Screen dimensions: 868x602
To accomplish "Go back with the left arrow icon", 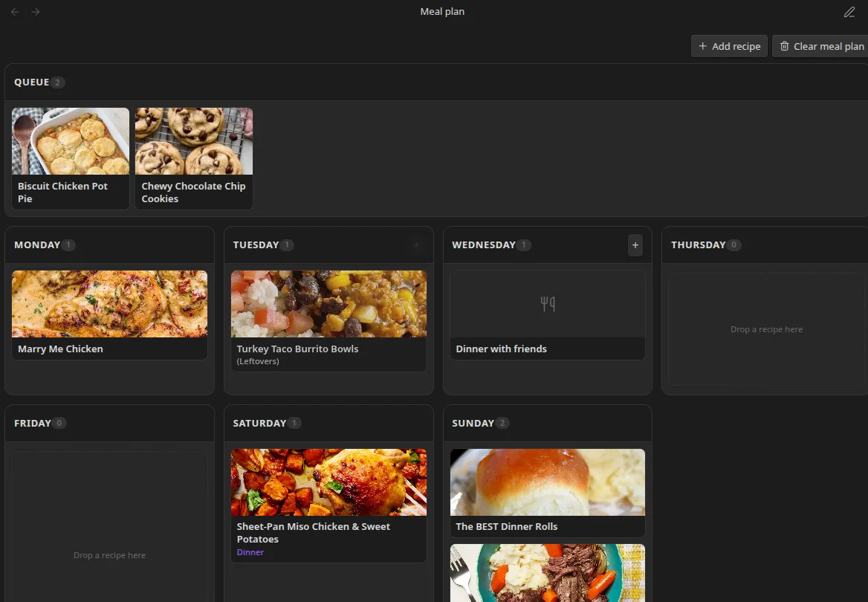I will click(15, 12).
